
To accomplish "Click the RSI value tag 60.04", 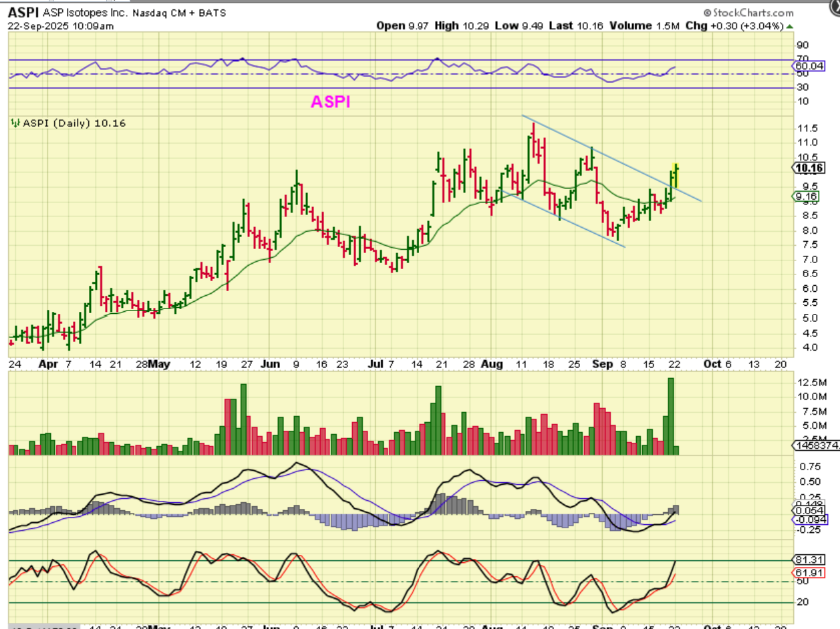I will [810, 65].
